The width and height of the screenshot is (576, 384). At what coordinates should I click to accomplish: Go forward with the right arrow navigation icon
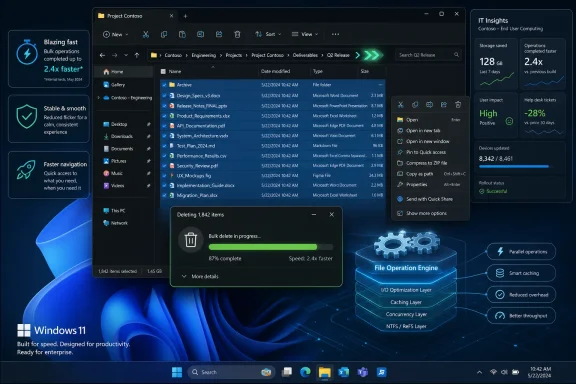tap(115, 55)
